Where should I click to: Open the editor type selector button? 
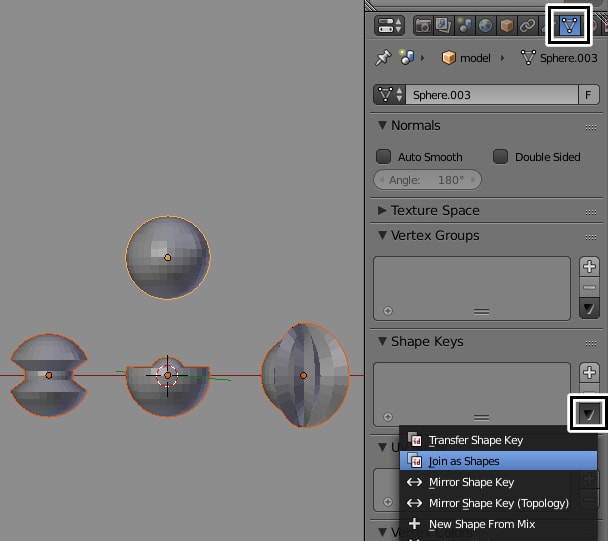tap(389, 26)
